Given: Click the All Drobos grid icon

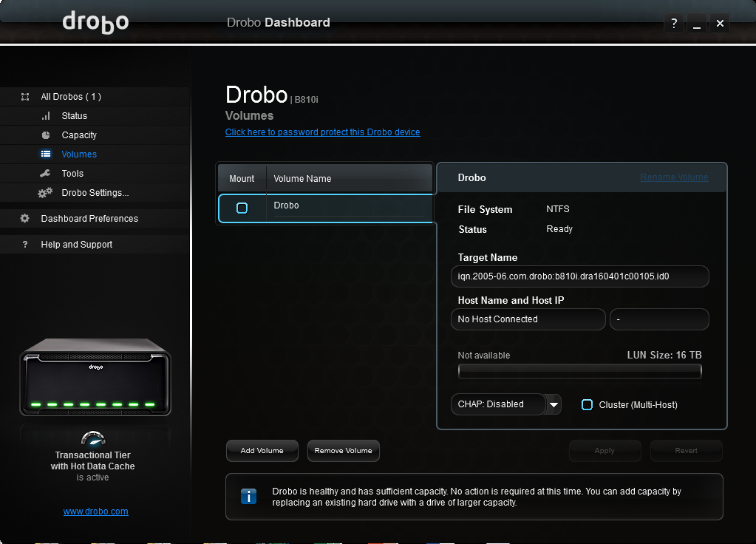Looking at the screenshot, I should [25, 97].
